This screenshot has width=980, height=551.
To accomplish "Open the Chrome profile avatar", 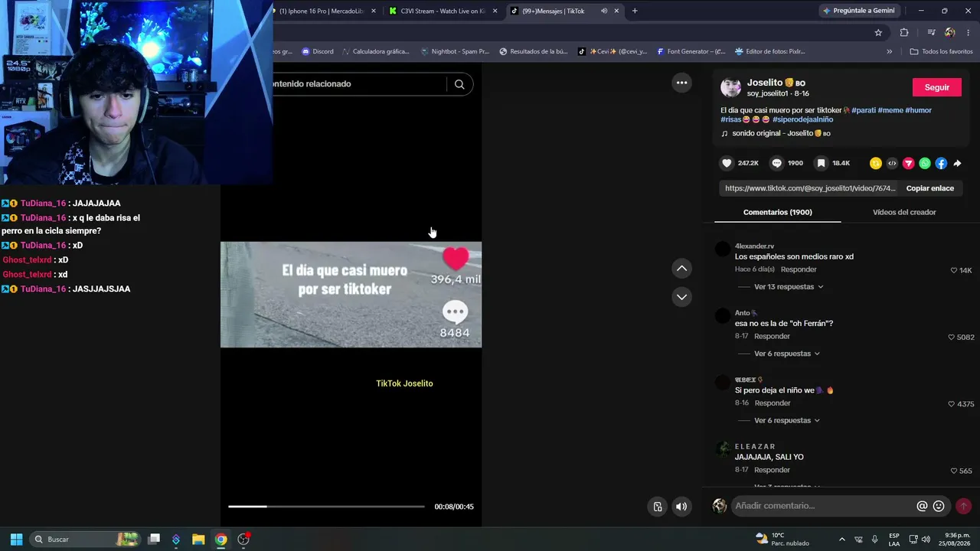I will click(950, 32).
